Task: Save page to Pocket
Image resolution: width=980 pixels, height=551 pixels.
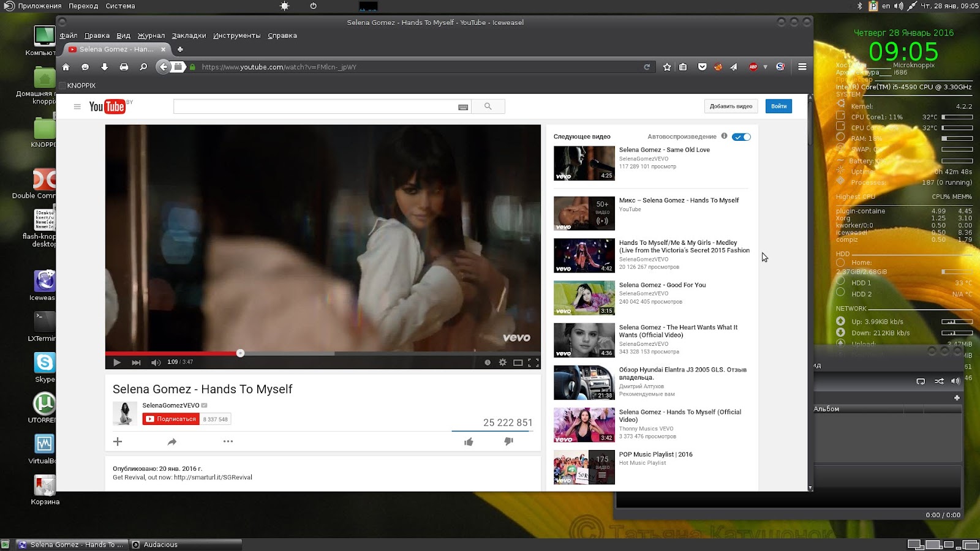Action: 703,67
